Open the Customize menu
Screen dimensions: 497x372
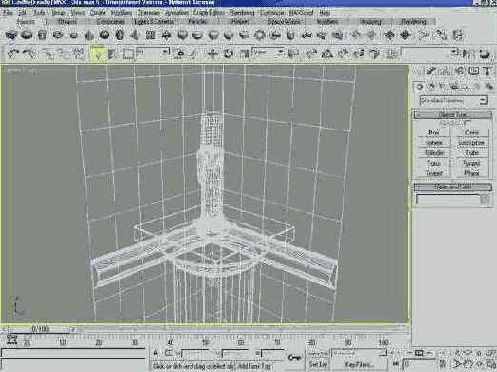[x=272, y=13]
